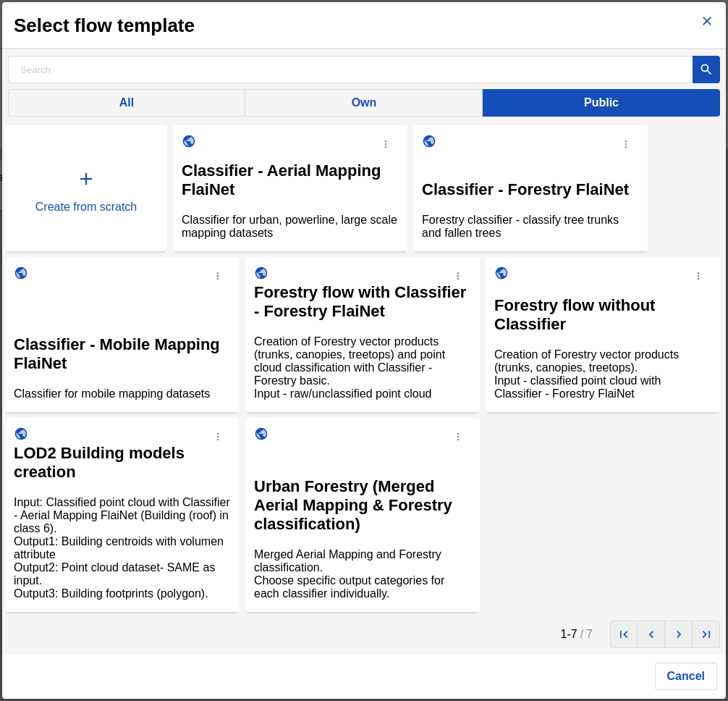Click 'Output1: Building centroids with volumen' text
The height and width of the screenshot is (701, 728).
pos(119,541)
